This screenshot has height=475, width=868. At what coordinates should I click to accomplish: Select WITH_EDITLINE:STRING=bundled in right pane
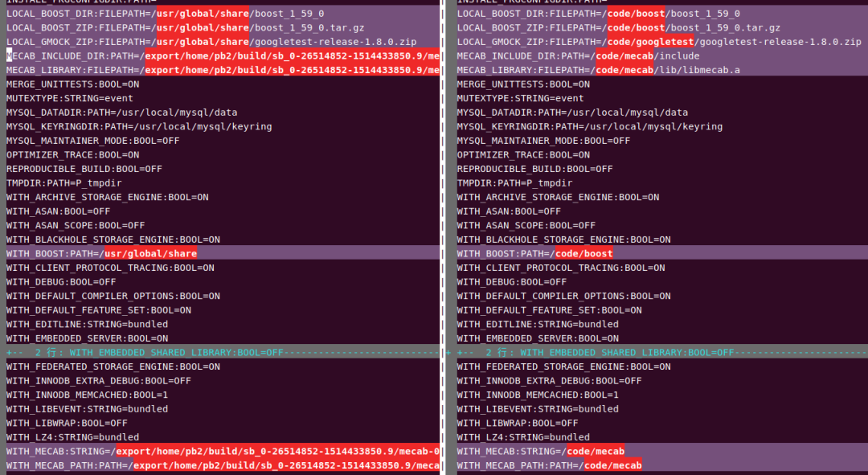tap(538, 325)
